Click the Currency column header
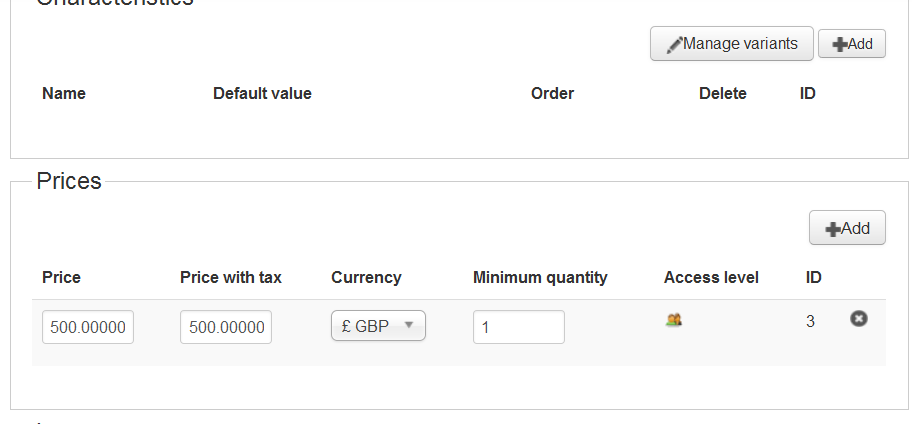Screen dimensions: 912x424 click(x=366, y=277)
